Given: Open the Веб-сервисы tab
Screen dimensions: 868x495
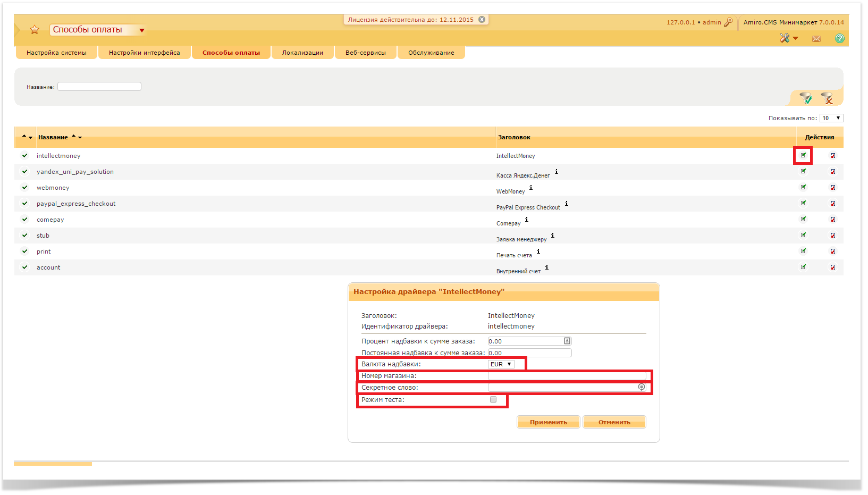Looking at the screenshot, I should tap(365, 53).
